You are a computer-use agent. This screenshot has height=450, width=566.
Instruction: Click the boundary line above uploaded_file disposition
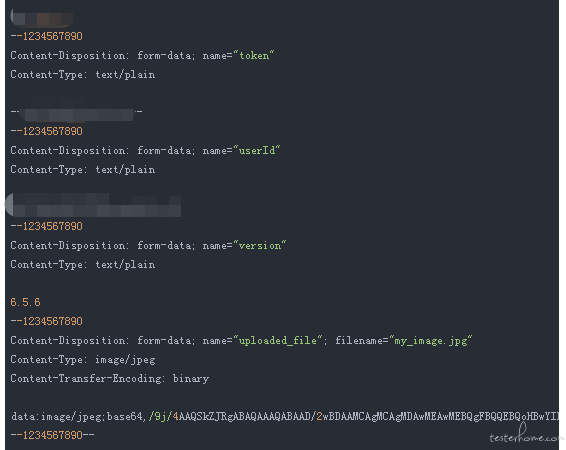(x=47, y=321)
